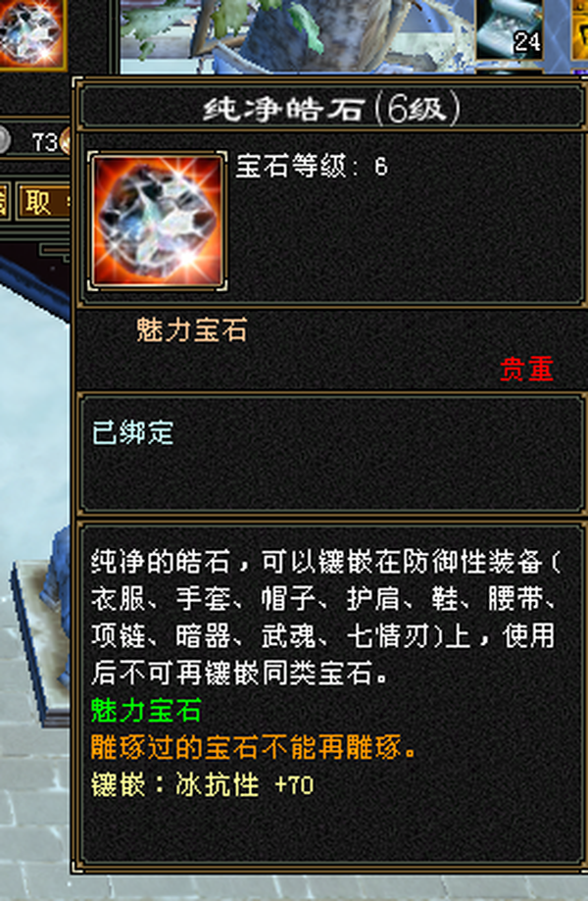Select the glowing gem in the inventory slot

tap(31, 33)
